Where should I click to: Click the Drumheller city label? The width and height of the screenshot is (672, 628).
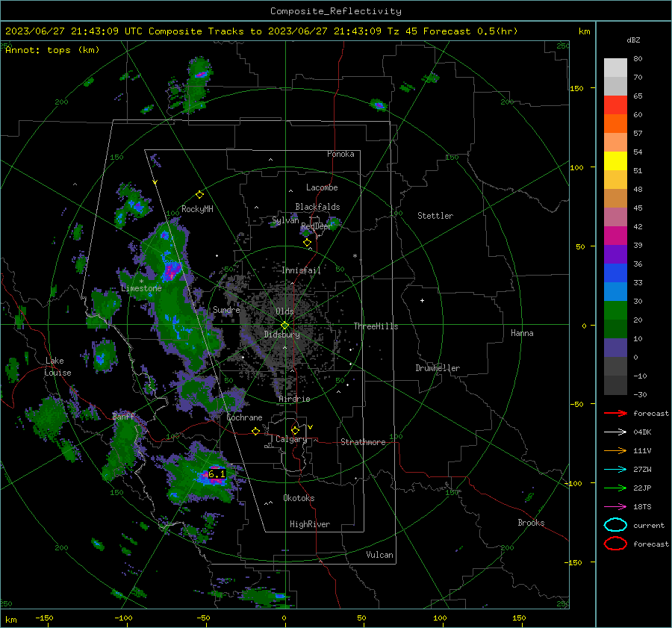click(438, 368)
